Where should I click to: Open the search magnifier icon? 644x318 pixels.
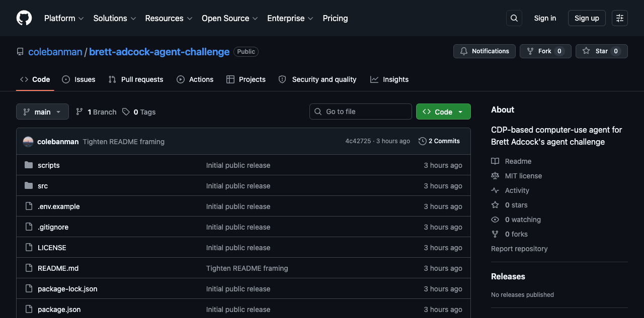point(514,18)
